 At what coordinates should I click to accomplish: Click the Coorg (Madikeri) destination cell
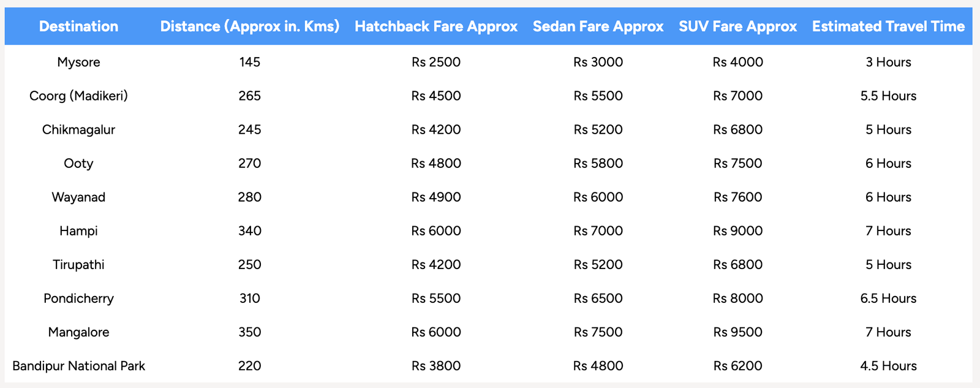(x=78, y=96)
